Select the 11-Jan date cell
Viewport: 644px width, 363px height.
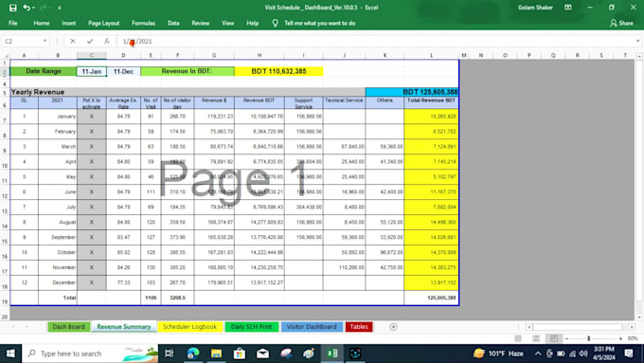point(92,71)
